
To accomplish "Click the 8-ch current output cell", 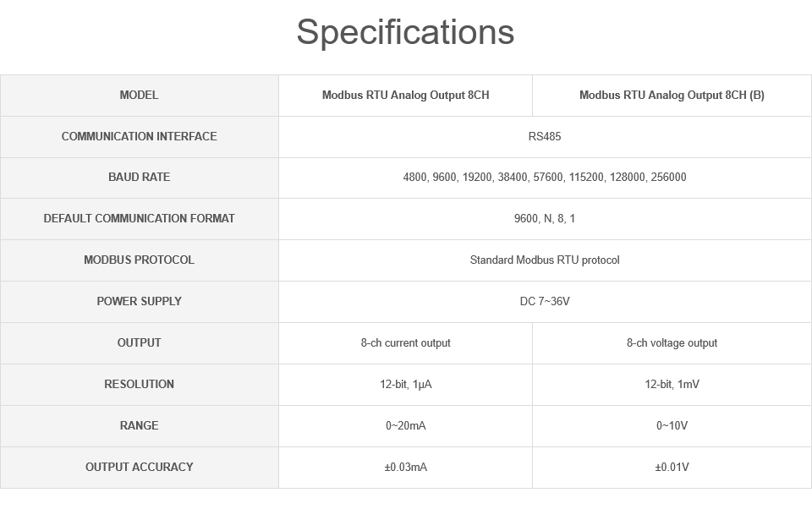I will [x=405, y=342].
